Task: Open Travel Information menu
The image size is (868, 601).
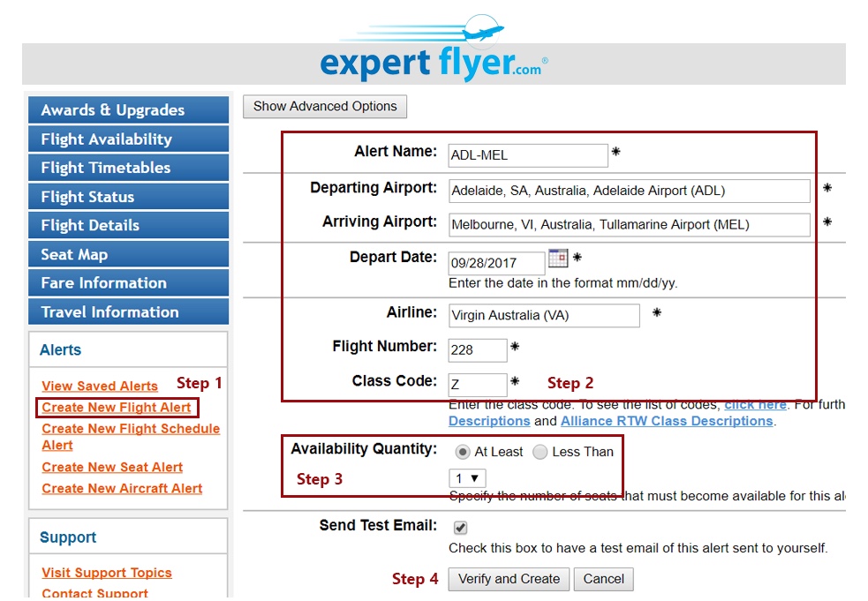Action: point(128,312)
